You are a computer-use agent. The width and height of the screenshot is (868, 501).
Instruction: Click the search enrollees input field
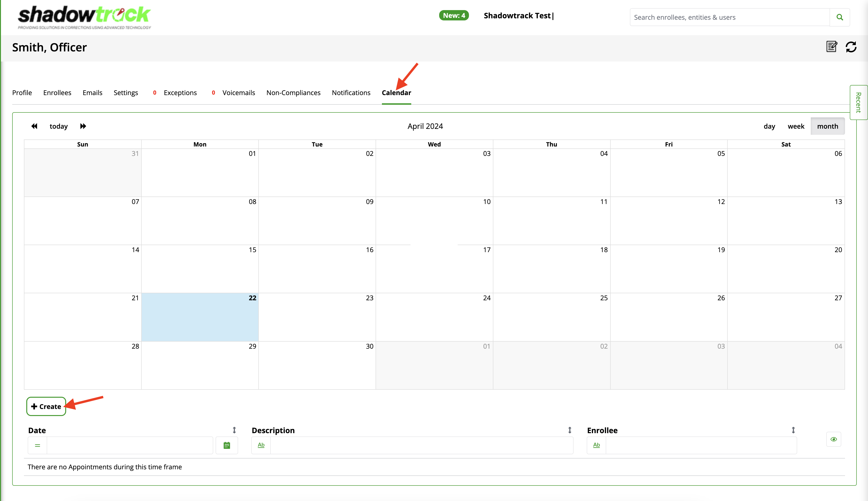(x=729, y=17)
